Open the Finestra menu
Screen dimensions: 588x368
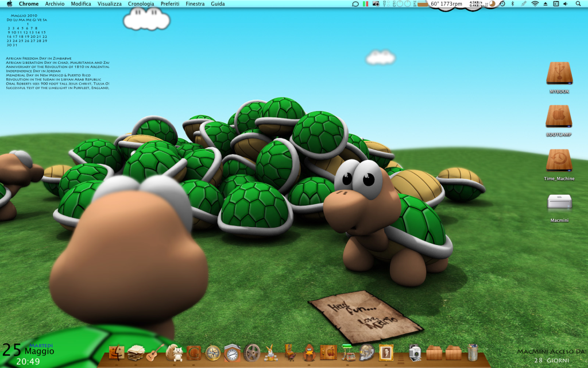[195, 4]
